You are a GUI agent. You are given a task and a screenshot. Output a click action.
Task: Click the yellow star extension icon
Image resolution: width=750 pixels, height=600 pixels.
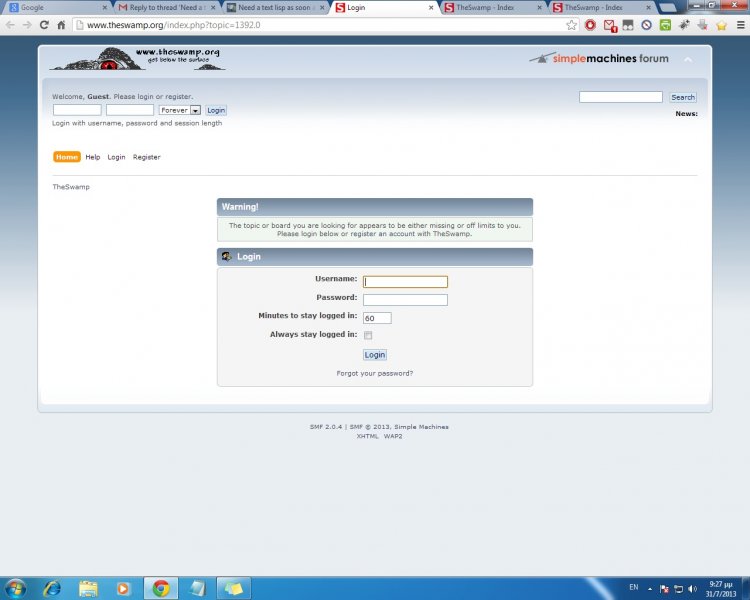(x=721, y=25)
